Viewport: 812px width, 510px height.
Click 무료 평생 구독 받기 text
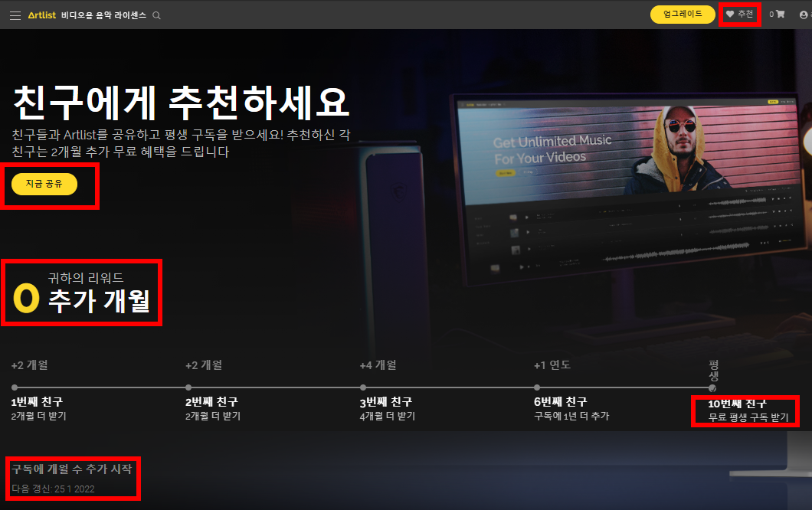click(x=748, y=417)
